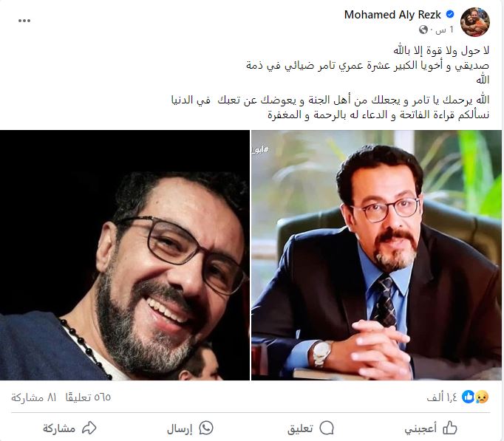View the 81 shares count
Screen dimensions: 504x441
pyautogui.click(x=34, y=397)
